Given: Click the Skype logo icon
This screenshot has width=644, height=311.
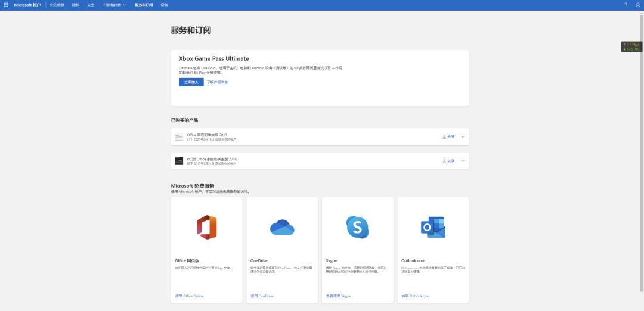Looking at the screenshot, I should (x=357, y=227).
